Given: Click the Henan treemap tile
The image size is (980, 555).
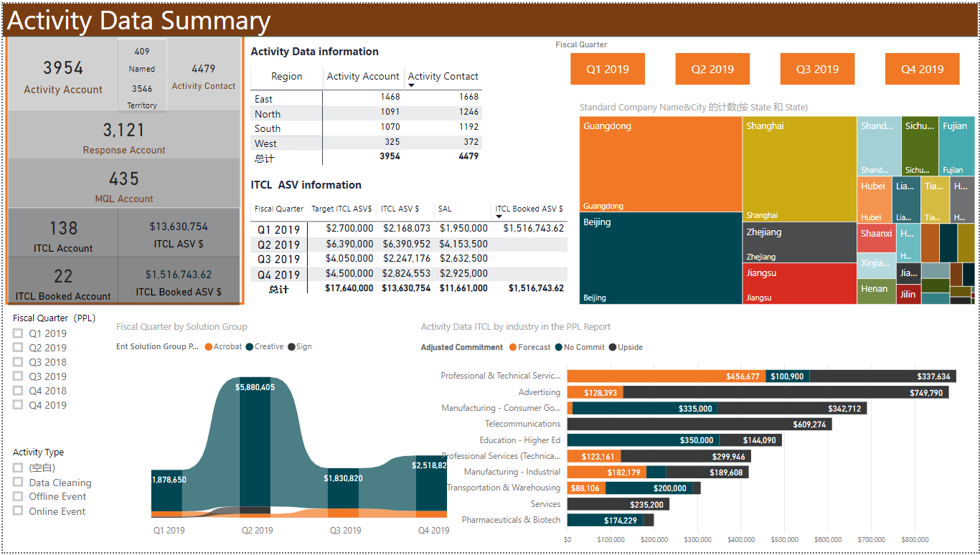Looking at the screenshot, I should [x=876, y=290].
